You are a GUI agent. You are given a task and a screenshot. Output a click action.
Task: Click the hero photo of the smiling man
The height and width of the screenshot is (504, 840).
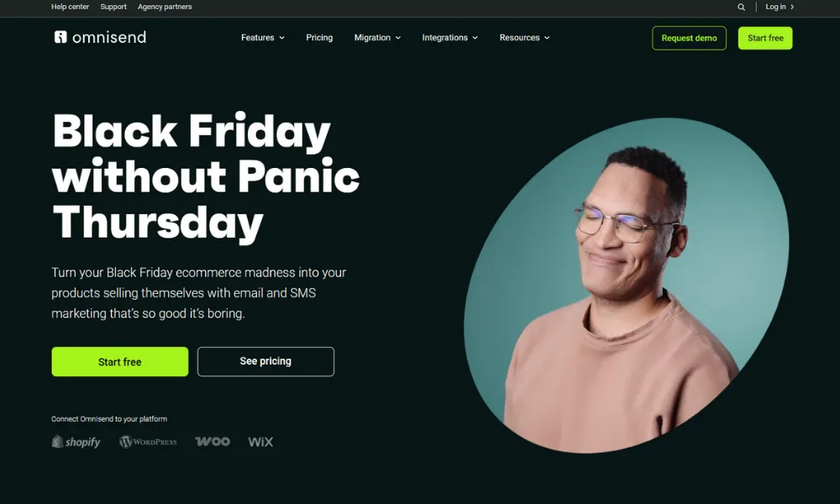(x=626, y=286)
